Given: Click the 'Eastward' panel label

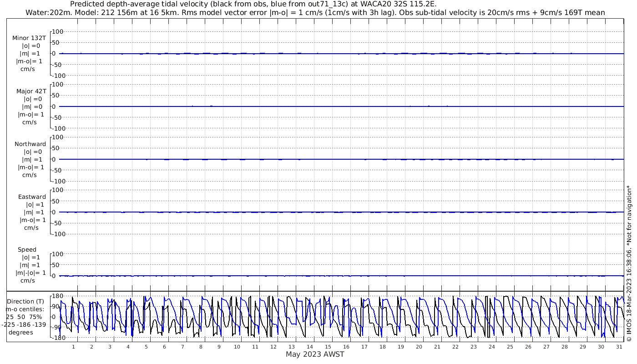Looking at the screenshot, I should (32, 197).
